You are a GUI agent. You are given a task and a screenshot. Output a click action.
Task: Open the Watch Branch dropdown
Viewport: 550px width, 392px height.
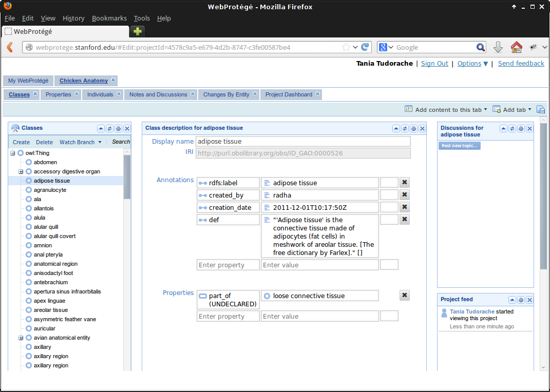coord(80,142)
